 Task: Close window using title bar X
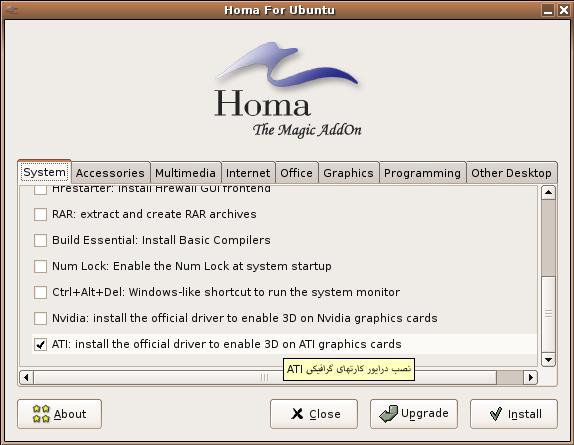[564, 10]
